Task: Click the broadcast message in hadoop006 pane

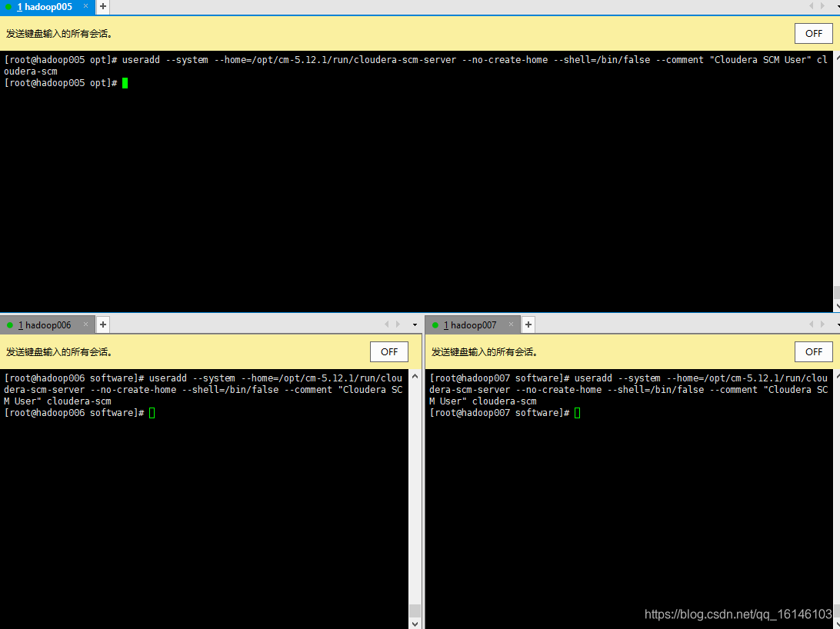Action: coord(59,352)
